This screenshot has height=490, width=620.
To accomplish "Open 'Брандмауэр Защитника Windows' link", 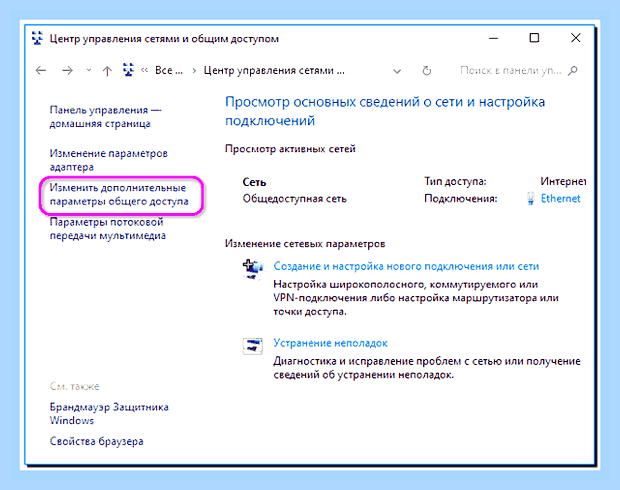I will [x=109, y=414].
